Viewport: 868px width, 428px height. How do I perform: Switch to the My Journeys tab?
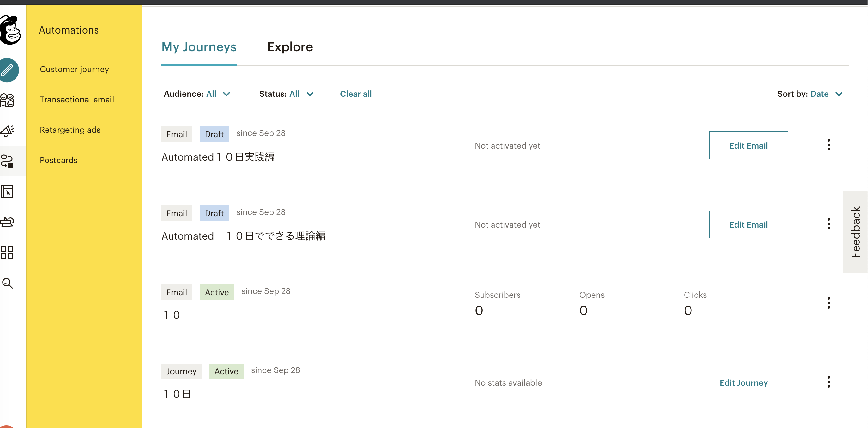tap(199, 47)
